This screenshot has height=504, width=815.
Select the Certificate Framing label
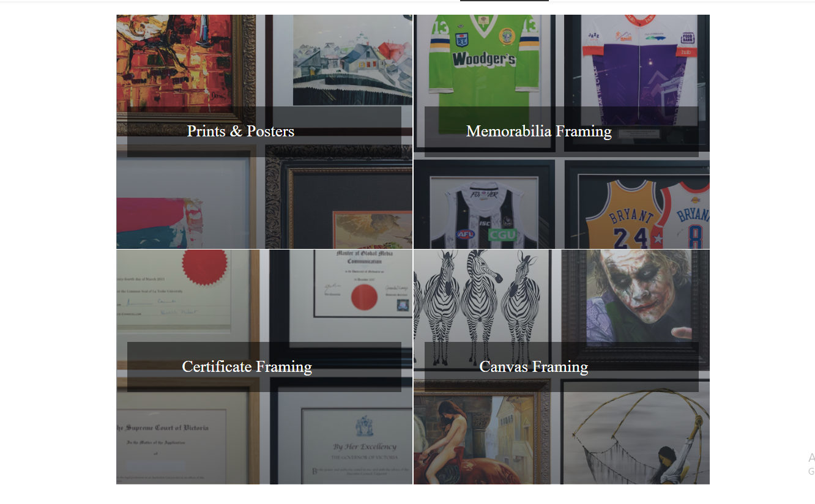coord(247,366)
